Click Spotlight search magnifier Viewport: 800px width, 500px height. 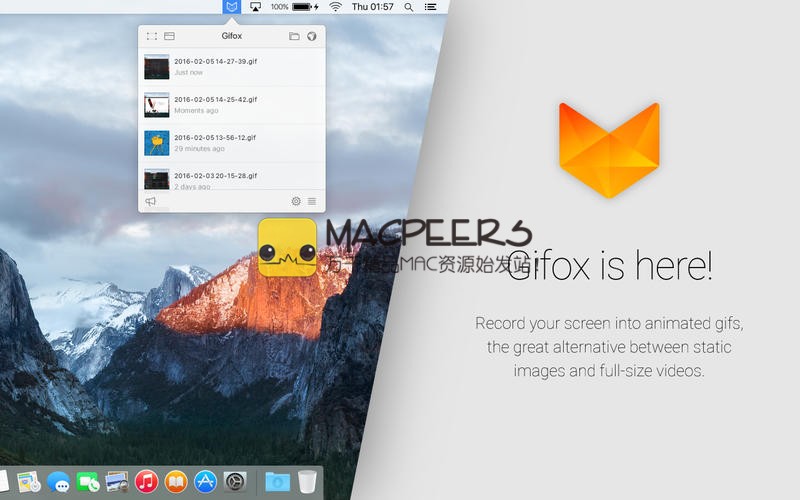(408, 7)
